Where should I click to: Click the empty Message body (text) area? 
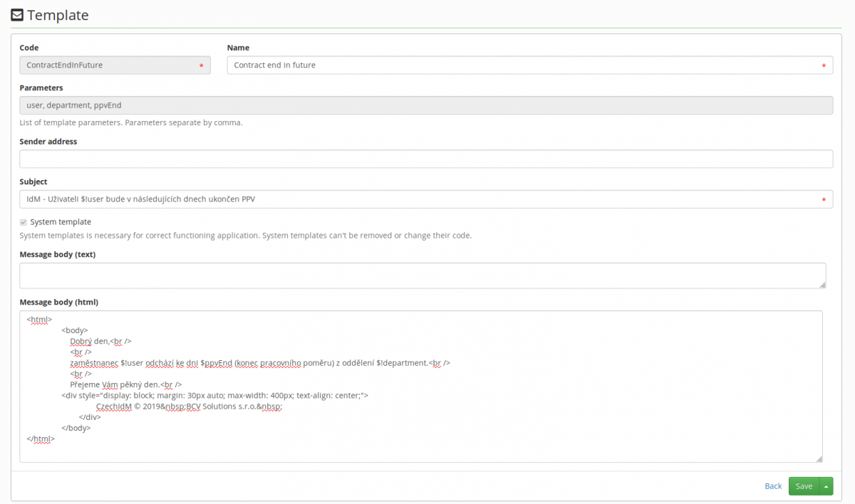pyautogui.click(x=422, y=275)
